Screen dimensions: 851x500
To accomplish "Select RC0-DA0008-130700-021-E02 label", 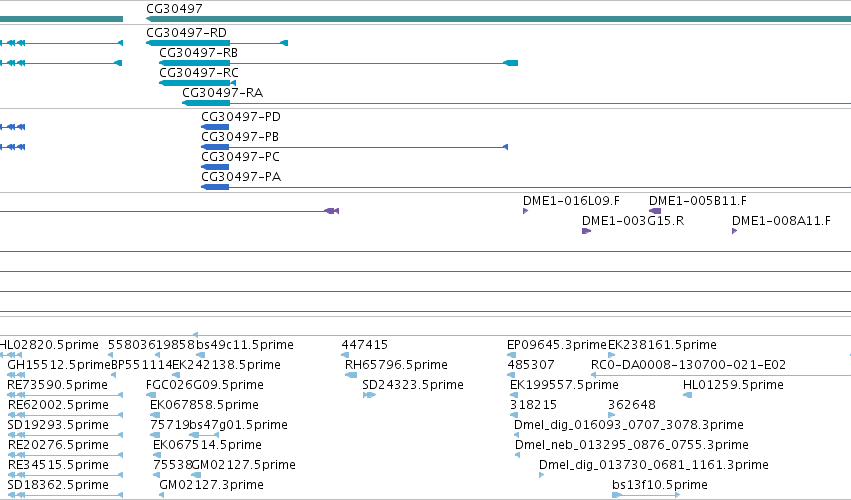I will [x=688, y=365].
